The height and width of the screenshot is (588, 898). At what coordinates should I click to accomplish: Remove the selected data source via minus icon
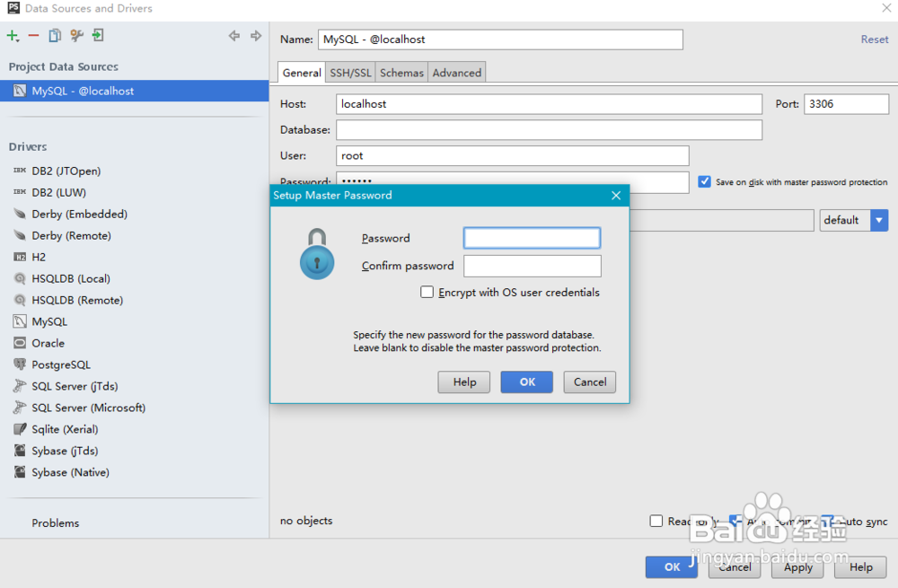pyautogui.click(x=33, y=36)
